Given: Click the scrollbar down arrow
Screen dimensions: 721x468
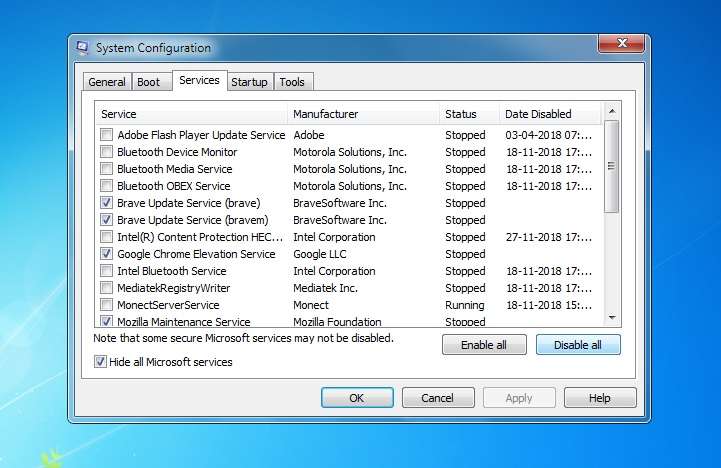Looking at the screenshot, I should 612,318.
